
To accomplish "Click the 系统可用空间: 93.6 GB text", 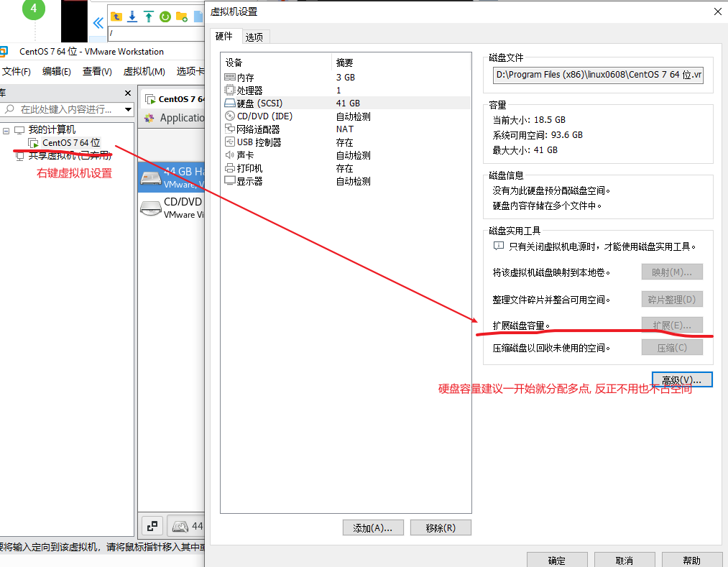I will [x=538, y=135].
